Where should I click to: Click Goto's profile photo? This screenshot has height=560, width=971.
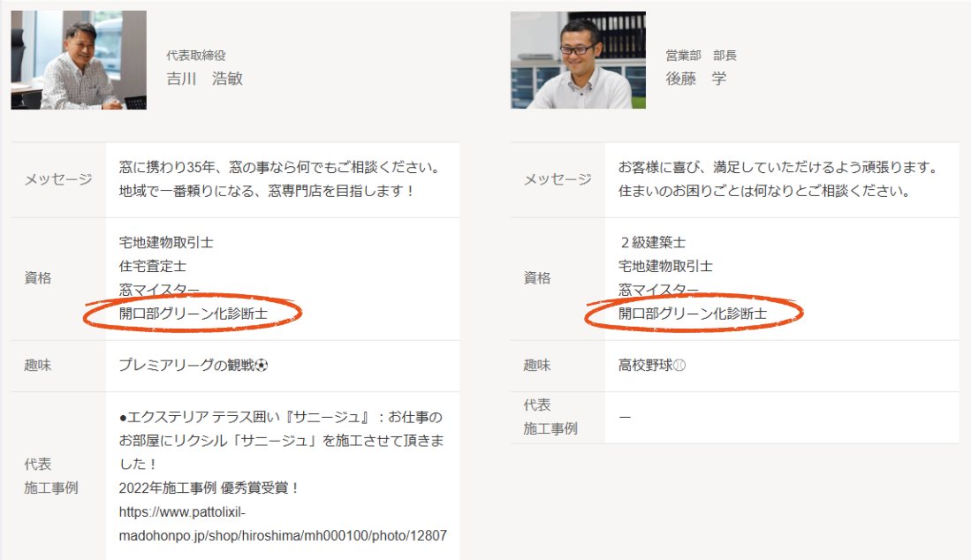coord(576,59)
